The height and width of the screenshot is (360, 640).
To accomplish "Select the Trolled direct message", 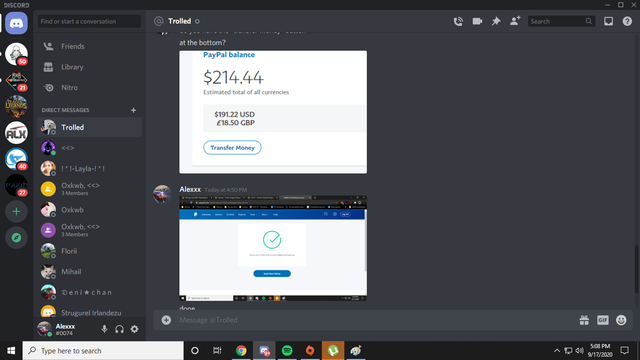I will pos(89,127).
